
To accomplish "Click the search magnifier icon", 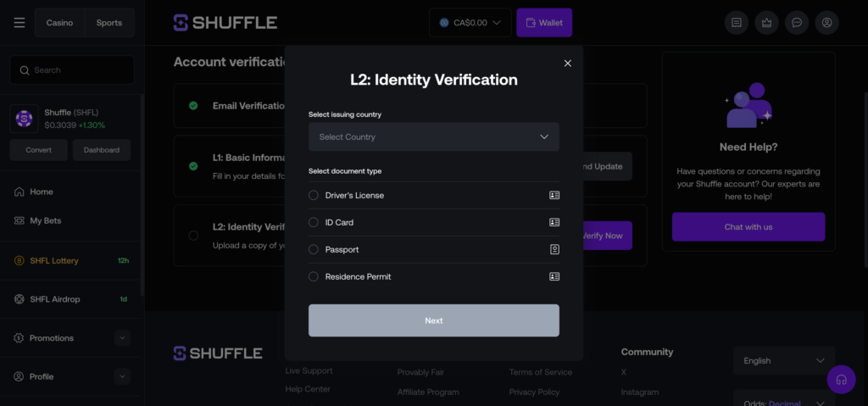I will pyautogui.click(x=25, y=70).
